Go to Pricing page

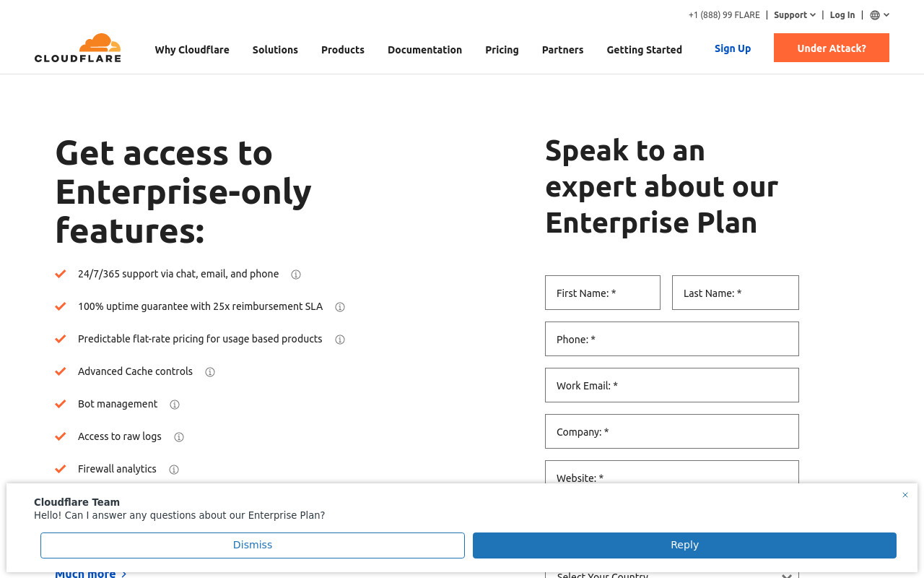click(x=502, y=50)
